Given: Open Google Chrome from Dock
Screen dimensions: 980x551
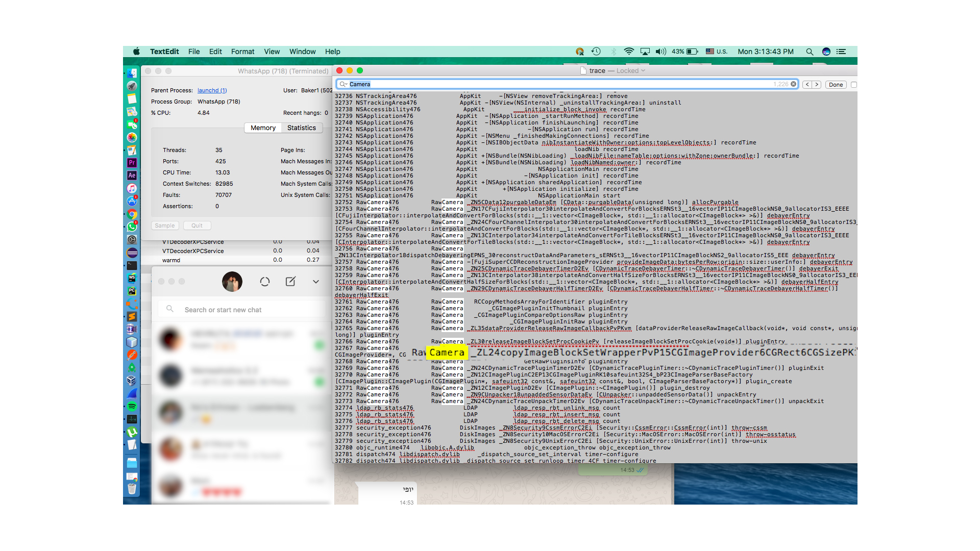Looking at the screenshot, I should tap(132, 214).
